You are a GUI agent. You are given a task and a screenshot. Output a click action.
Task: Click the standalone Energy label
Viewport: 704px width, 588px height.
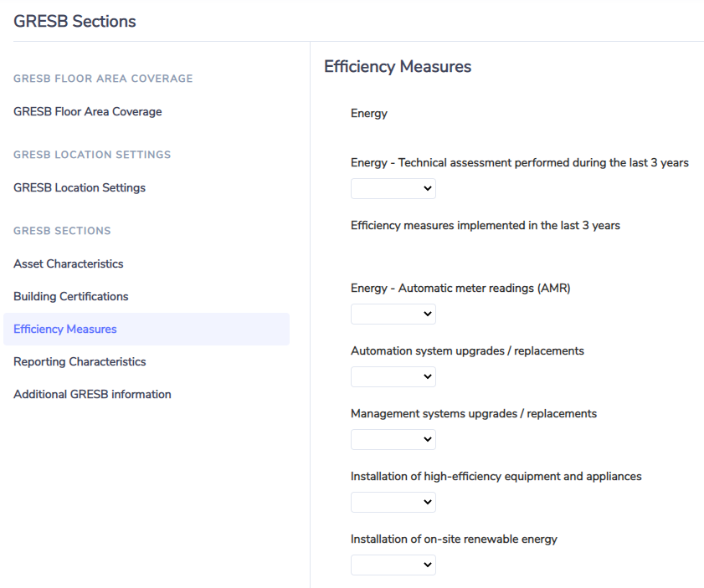click(x=369, y=114)
